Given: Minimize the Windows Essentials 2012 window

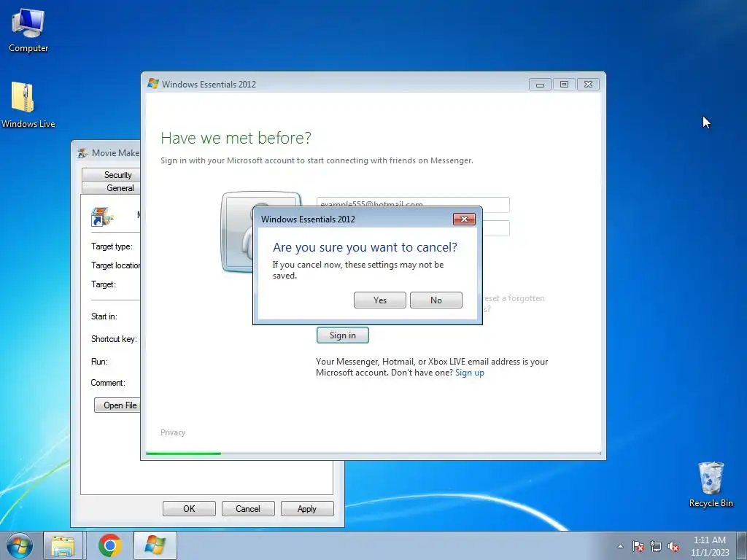Looking at the screenshot, I should click(540, 85).
